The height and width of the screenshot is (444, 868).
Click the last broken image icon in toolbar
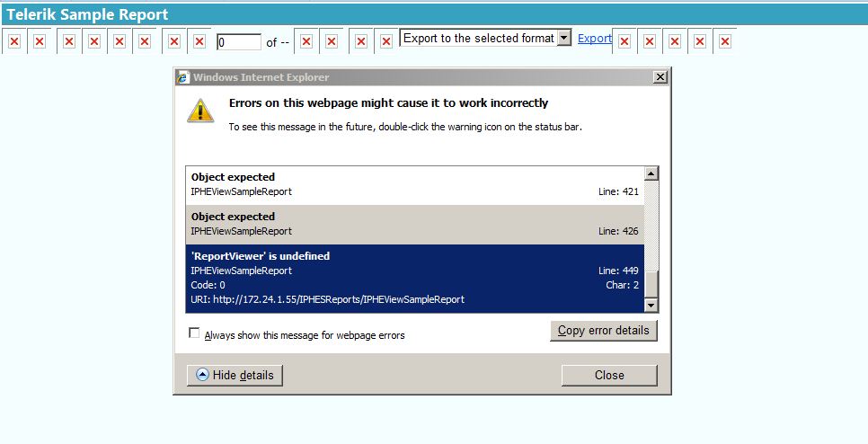click(725, 41)
